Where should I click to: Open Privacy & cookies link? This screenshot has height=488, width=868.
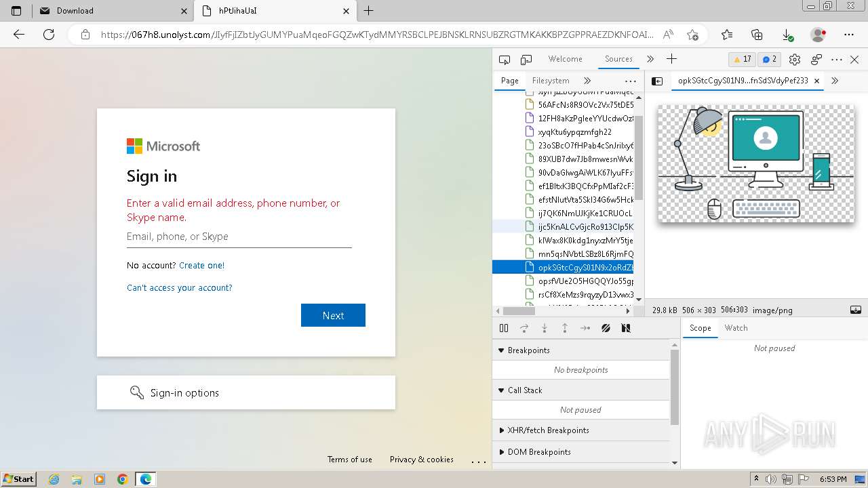point(422,460)
